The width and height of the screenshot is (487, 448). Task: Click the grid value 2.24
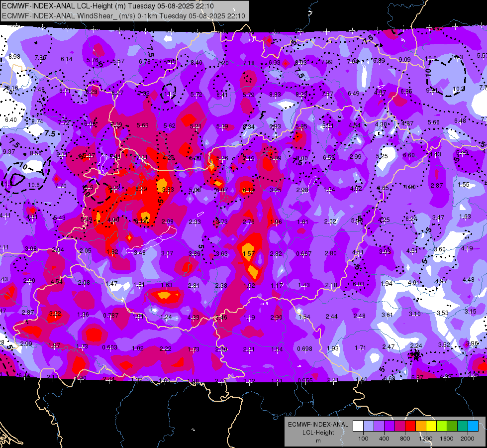coord(416,346)
